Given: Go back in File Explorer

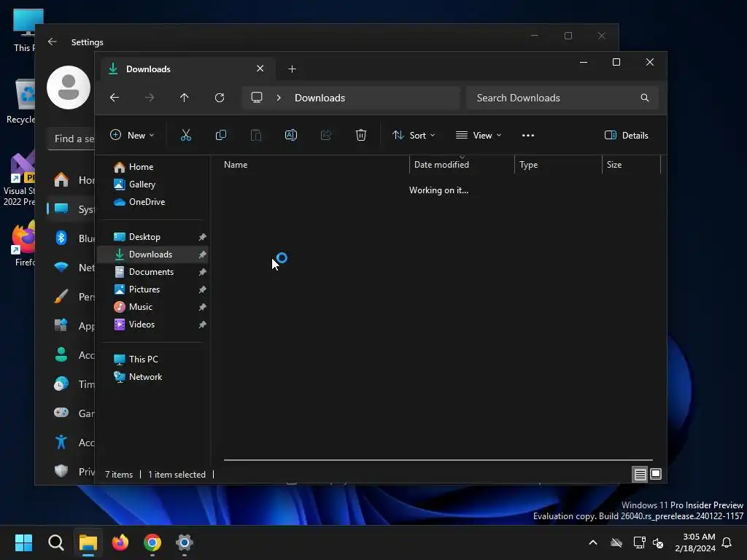Looking at the screenshot, I should (x=115, y=98).
